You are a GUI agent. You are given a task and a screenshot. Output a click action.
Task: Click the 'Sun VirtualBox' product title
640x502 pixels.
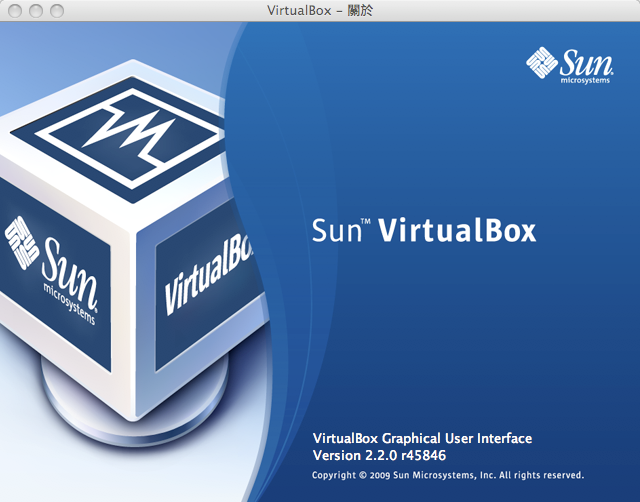coord(424,231)
